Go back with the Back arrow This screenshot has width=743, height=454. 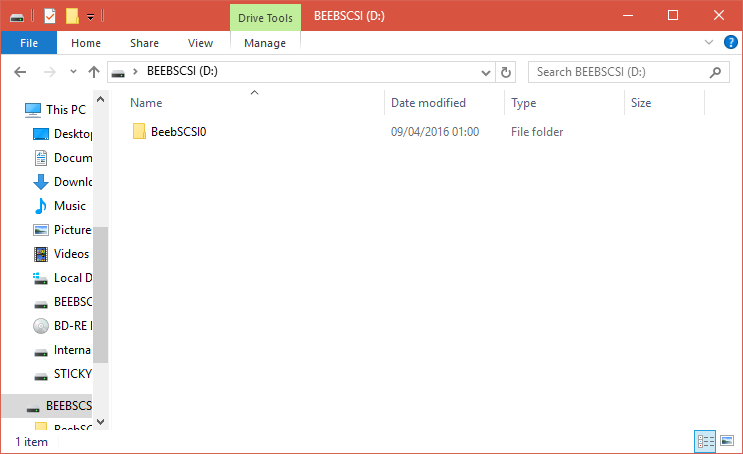click(20, 72)
